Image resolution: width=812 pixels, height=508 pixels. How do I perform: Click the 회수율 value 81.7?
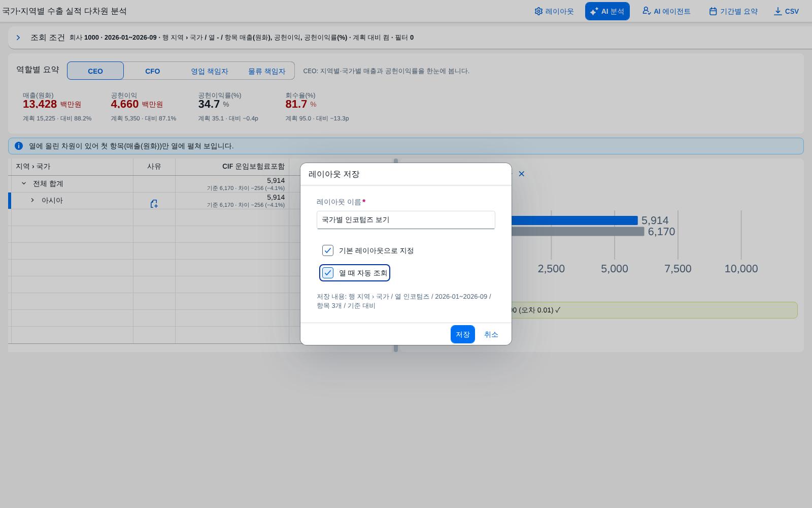(x=296, y=104)
